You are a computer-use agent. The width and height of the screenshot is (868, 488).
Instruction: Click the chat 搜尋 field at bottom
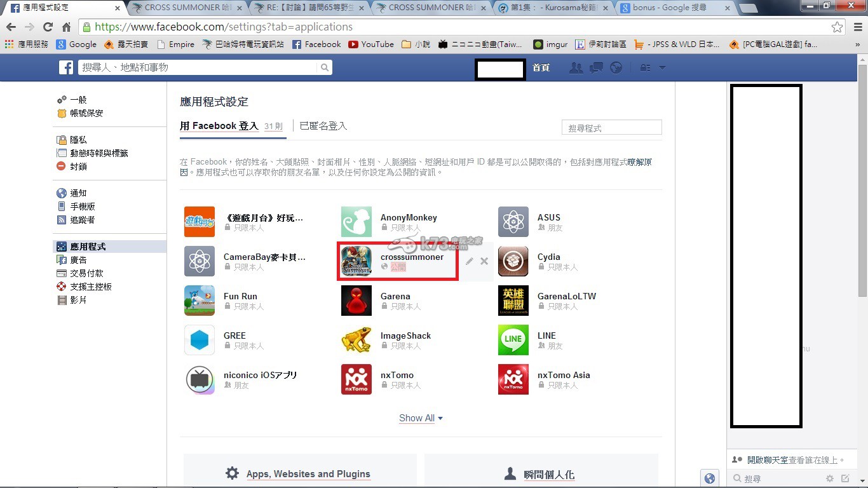[776, 478]
